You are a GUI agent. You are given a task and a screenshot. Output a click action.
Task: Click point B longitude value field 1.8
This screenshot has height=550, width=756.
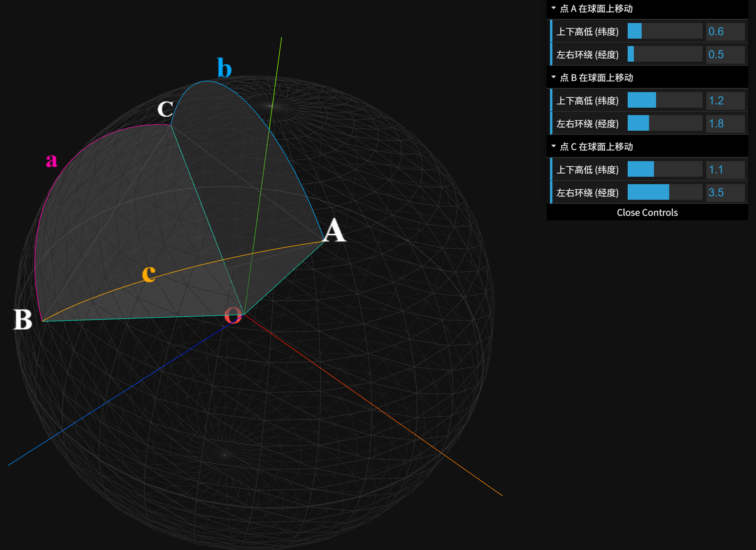tap(725, 123)
